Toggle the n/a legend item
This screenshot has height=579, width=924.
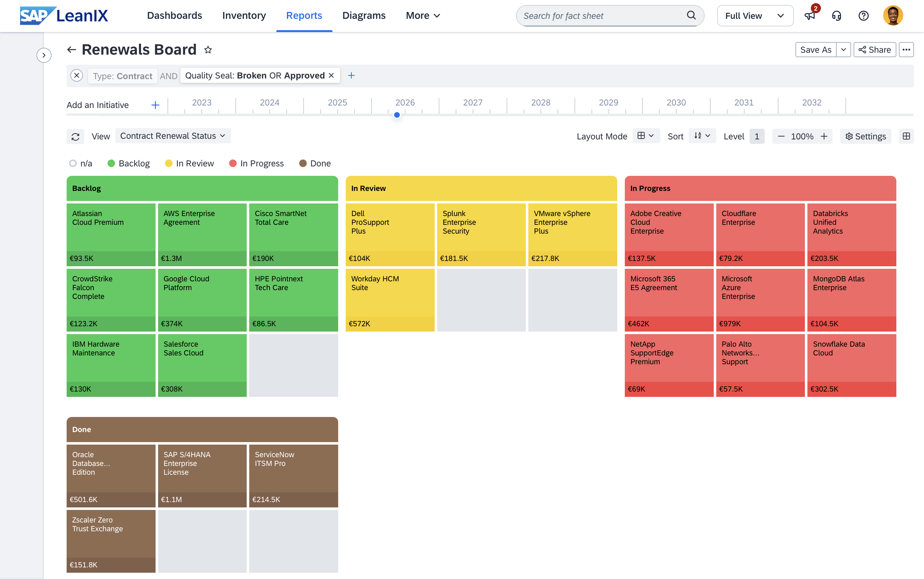coord(81,164)
